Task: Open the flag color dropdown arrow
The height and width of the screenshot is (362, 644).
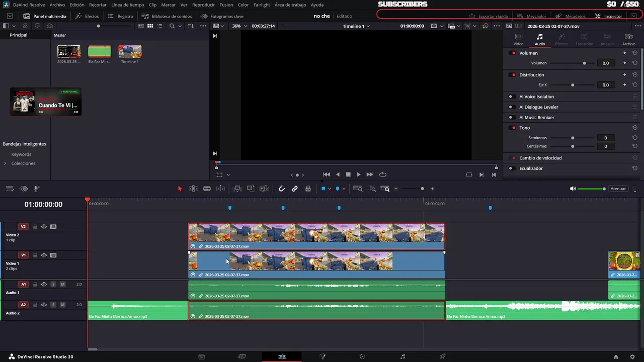Action: (x=330, y=189)
